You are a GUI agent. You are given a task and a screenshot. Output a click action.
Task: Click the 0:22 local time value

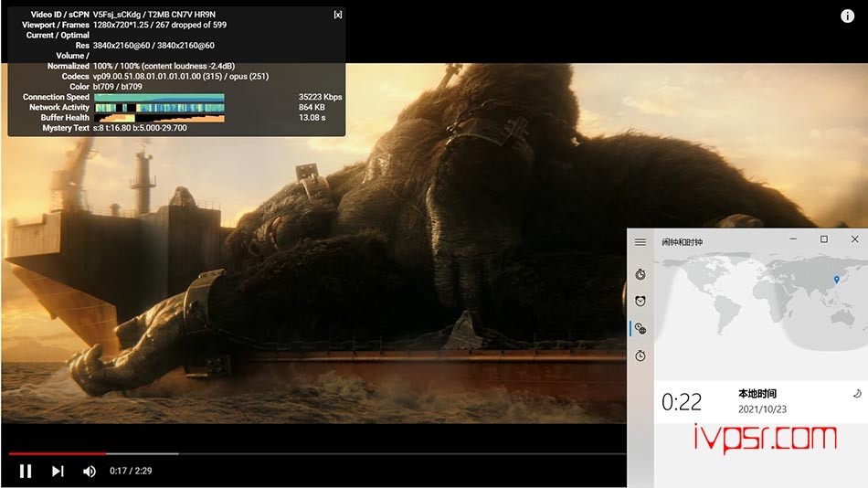click(x=682, y=402)
